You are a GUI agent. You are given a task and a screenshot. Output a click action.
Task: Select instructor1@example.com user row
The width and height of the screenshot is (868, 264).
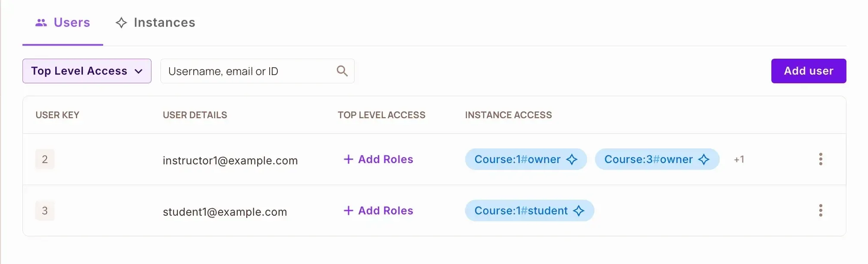(x=230, y=160)
